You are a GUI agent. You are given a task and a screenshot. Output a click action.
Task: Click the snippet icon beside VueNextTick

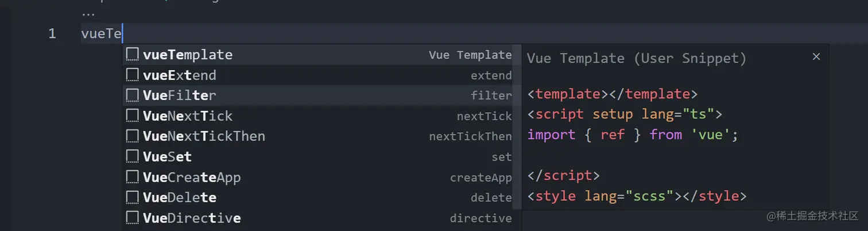[x=133, y=116]
